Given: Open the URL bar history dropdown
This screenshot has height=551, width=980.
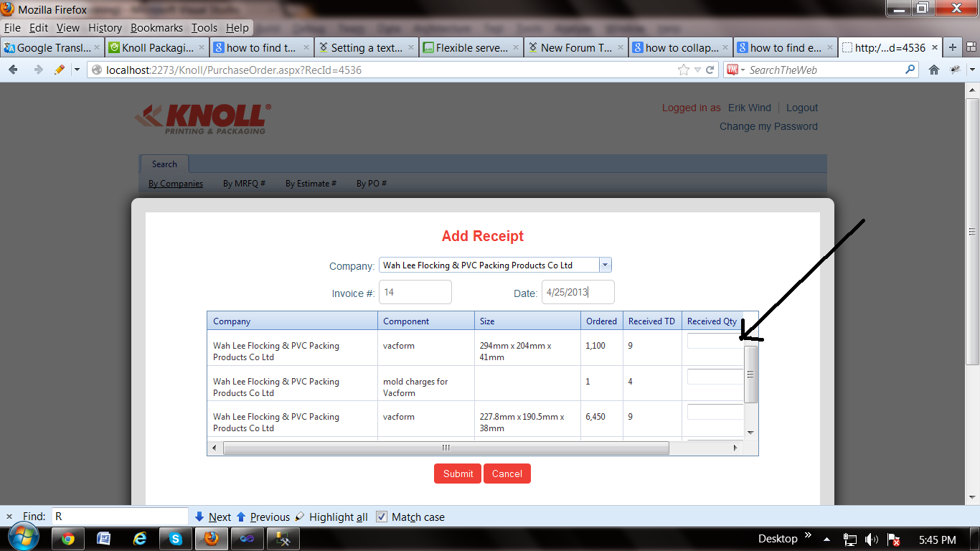Looking at the screenshot, I should click(x=698, y=70).
